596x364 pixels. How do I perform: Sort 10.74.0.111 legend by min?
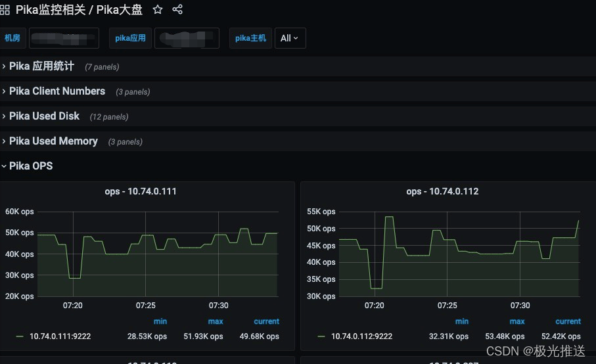tap(160, 321)
